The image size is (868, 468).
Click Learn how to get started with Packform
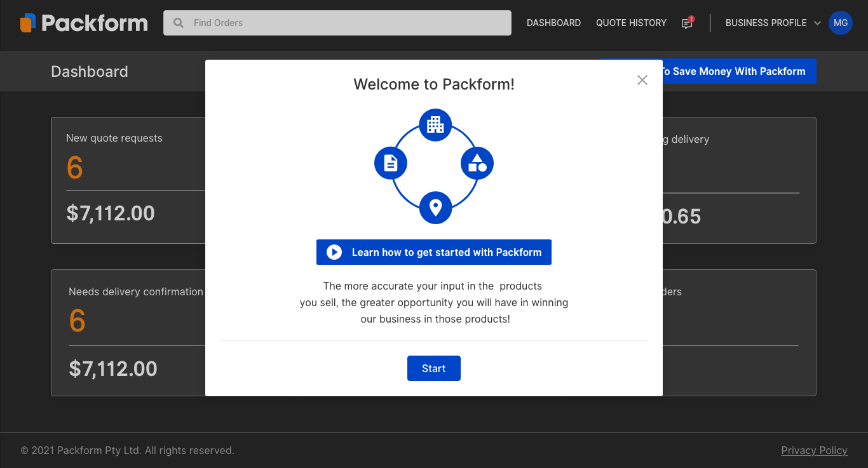point(434,252)
